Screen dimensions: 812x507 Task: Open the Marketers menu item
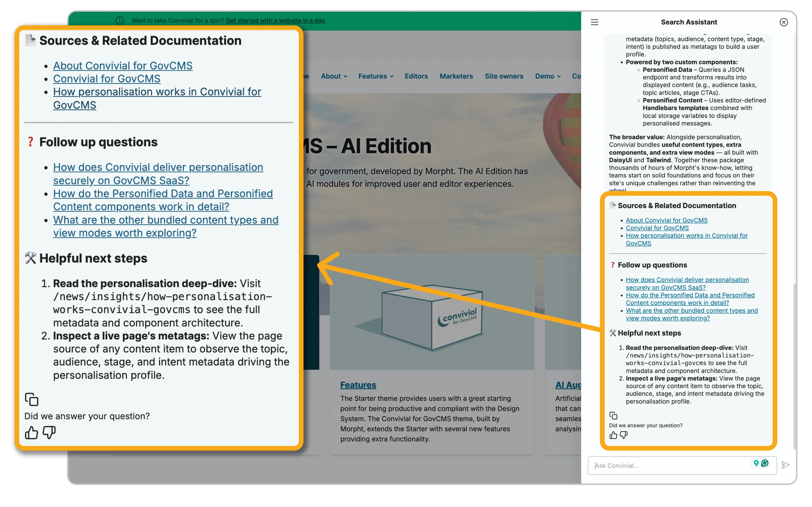point(456,76)
